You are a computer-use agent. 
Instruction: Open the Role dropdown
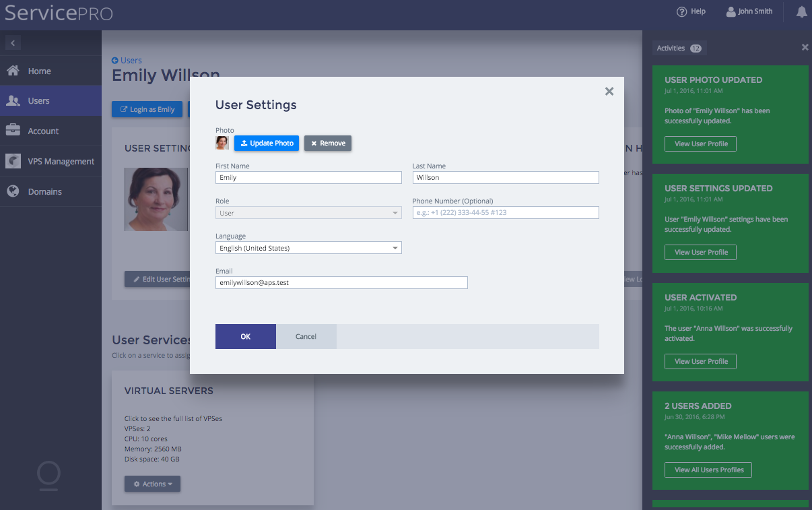[x=308, y=213]
